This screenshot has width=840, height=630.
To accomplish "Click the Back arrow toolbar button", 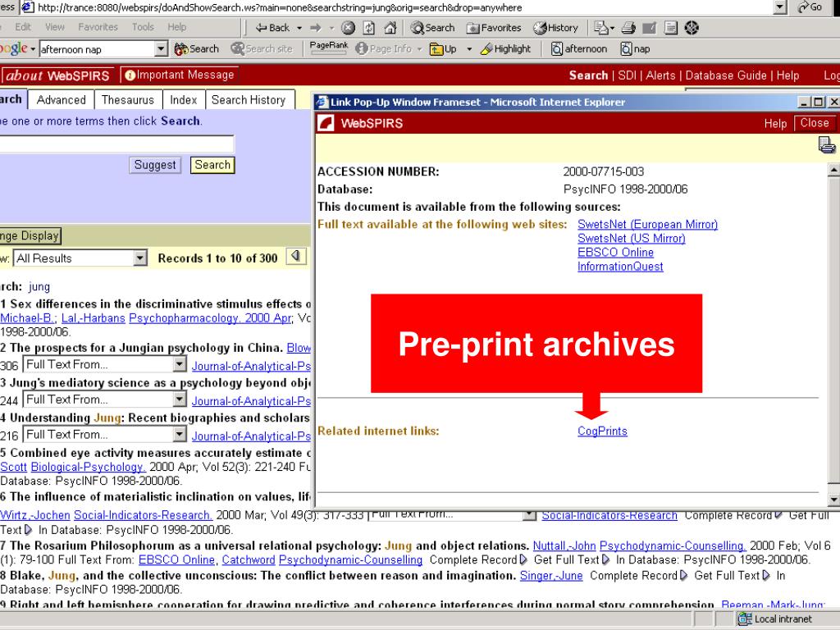I will pyautogui.click(x=272, y=28).
